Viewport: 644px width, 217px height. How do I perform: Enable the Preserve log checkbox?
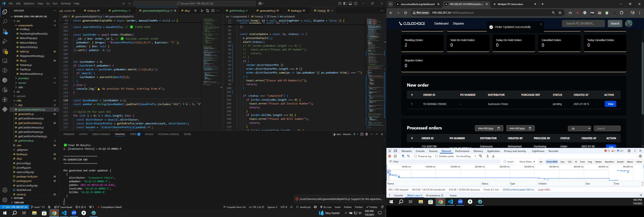[416, 156]
